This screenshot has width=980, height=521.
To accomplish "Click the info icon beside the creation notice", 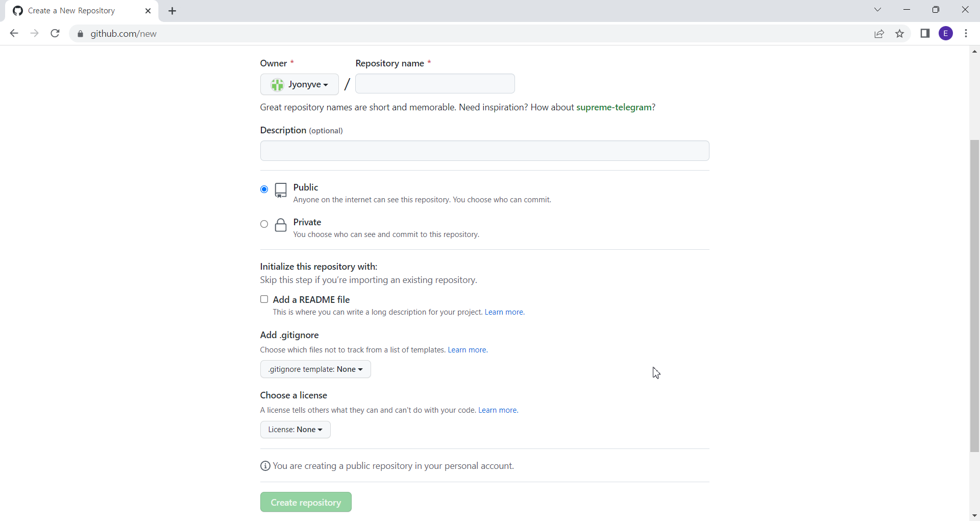I will pos(265,466).
